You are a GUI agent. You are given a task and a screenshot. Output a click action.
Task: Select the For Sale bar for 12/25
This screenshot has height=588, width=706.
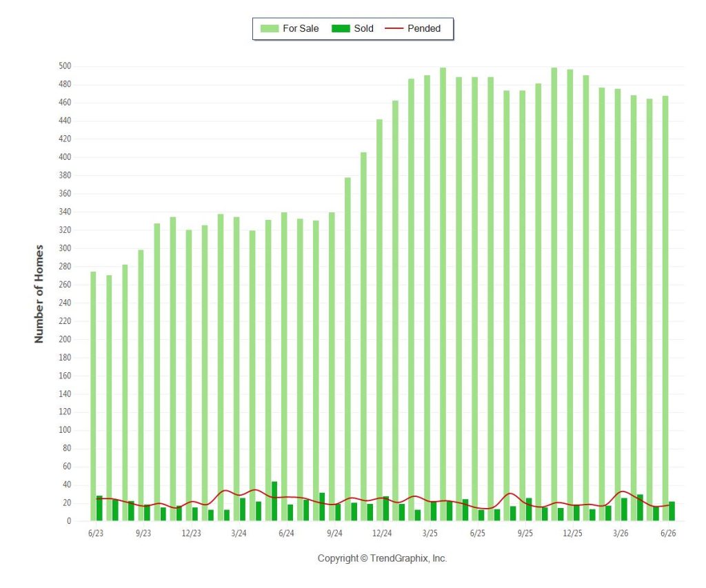pos(570,295)
